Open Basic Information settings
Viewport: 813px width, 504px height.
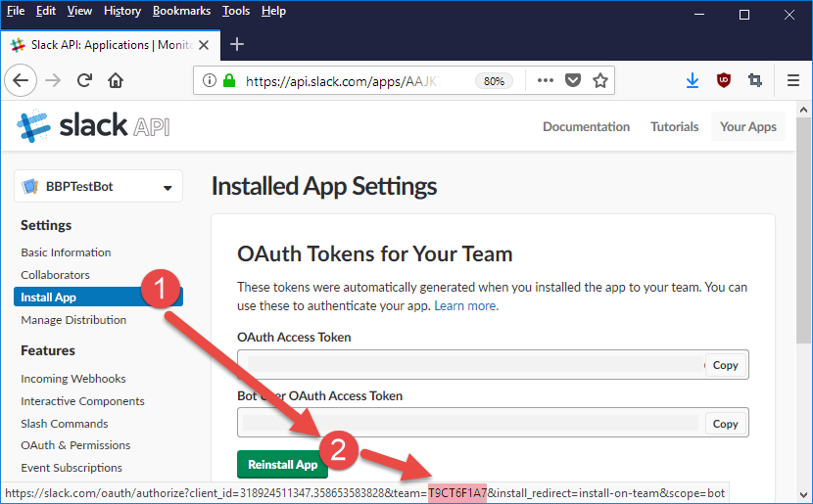[x=66, y=252]
